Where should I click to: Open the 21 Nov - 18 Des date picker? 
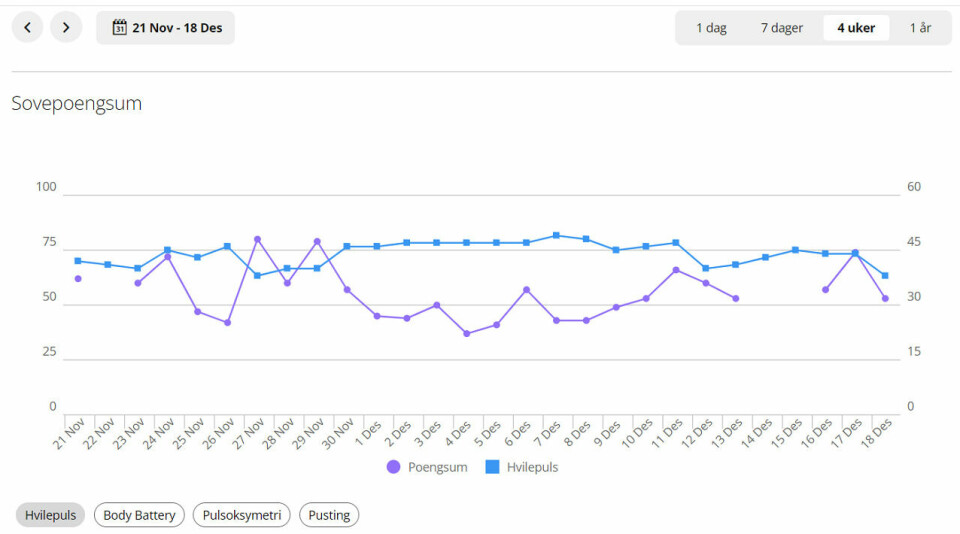coord(166,28)
